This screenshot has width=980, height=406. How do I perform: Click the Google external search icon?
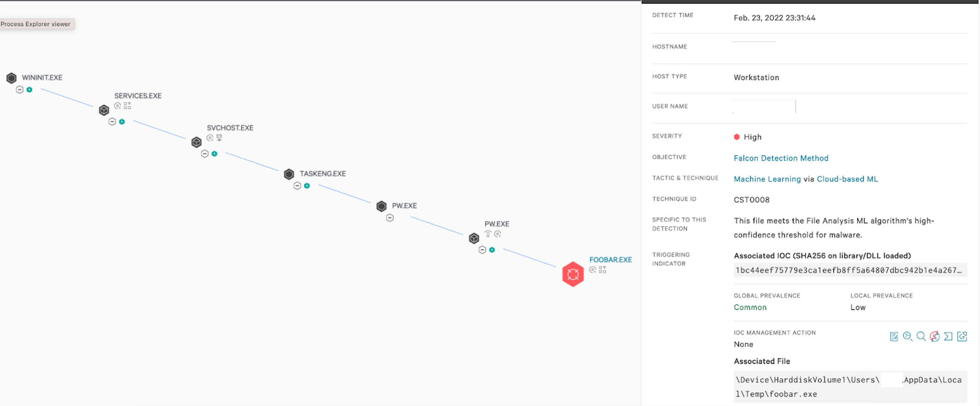pos(962,337)
